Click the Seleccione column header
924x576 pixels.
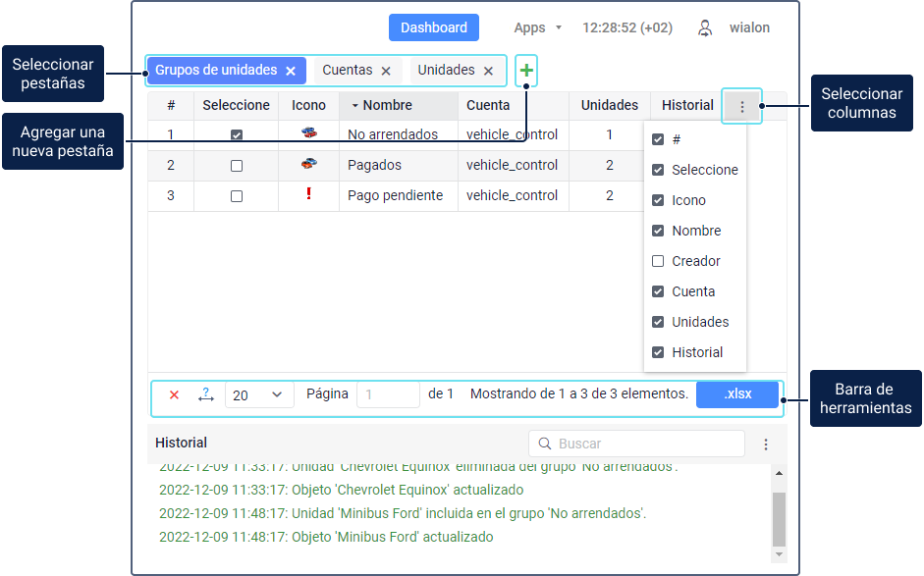[236, 105]
